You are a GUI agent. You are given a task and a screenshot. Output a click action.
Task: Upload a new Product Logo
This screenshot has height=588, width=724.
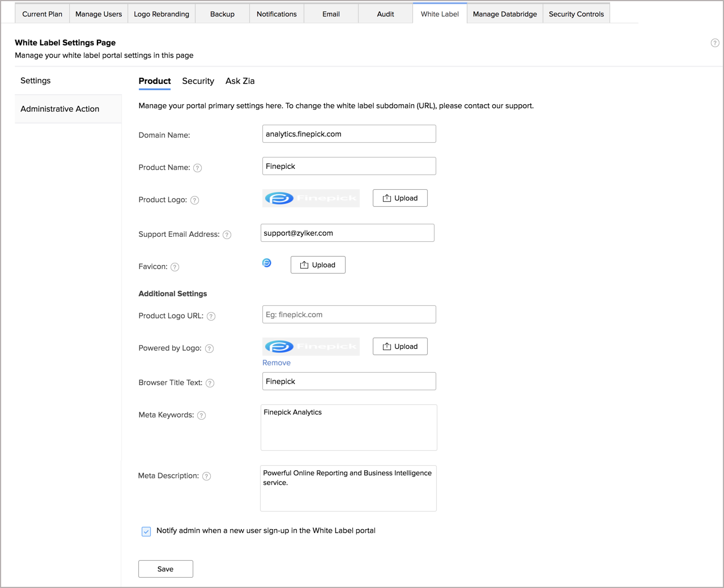click(x=400, y=198)
